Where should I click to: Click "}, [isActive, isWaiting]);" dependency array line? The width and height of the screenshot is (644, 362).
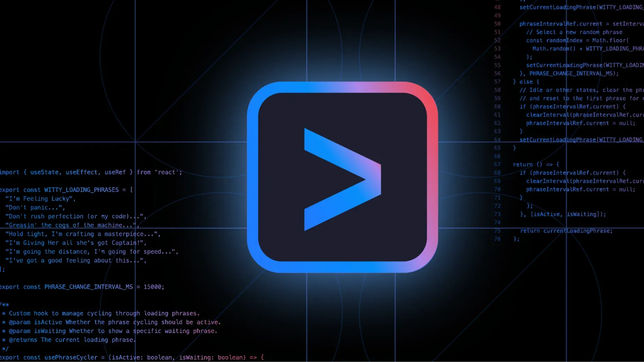[x=563, y=214]
